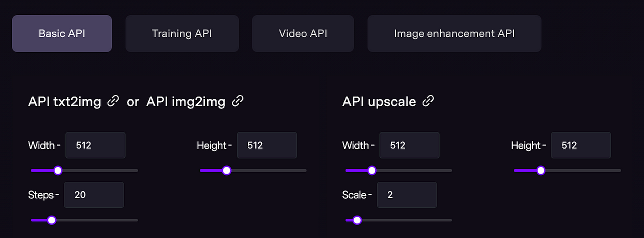The width and height of the screenshot is (644, 238).
Task: Click the Steps slider handle
Action: 51,220
